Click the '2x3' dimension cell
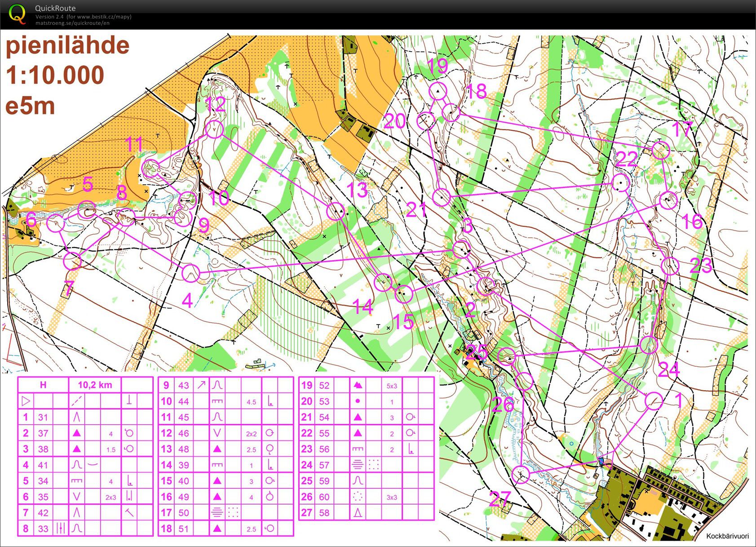Screen dimensions: 756x547 111,497
